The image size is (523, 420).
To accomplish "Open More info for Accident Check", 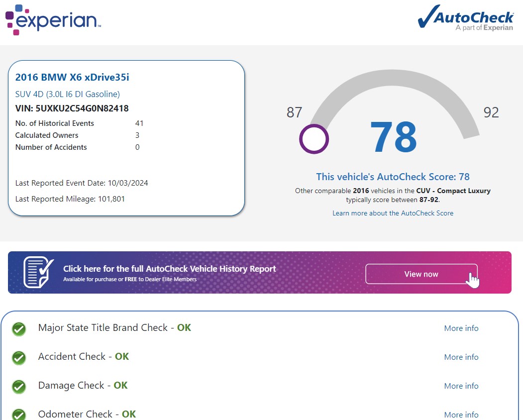I will (x=461, y=357).
